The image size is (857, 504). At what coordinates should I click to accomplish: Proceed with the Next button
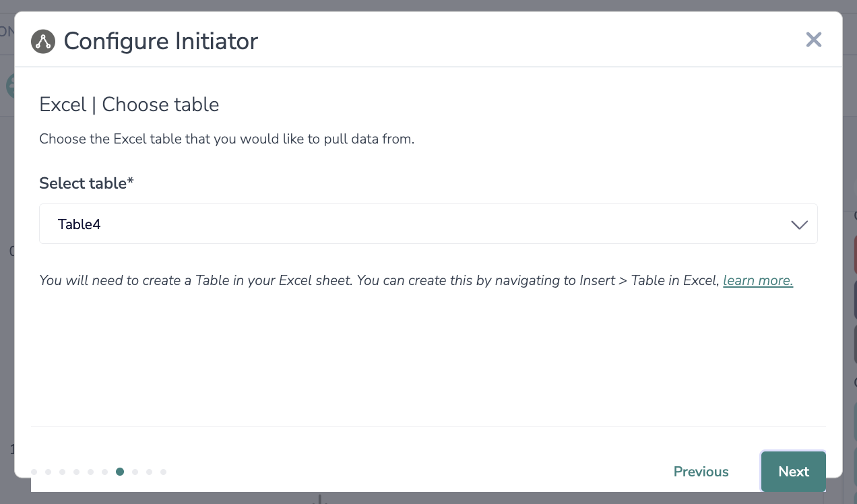(793, 472)
